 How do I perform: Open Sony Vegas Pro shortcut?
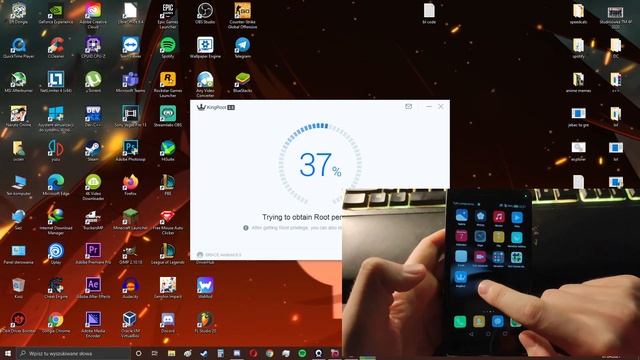[x=131, y=117]
